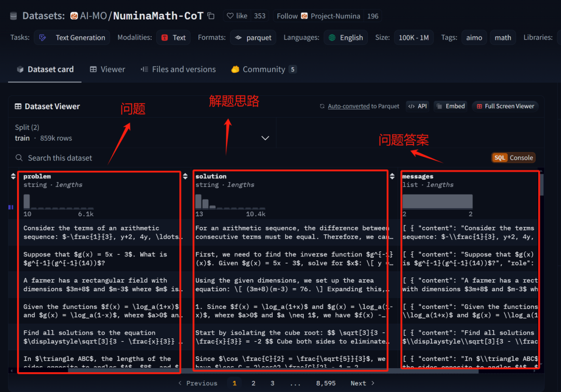Select the Text modality tag
The width and height of the screenshot is (561, 392).
coord(173,37)
